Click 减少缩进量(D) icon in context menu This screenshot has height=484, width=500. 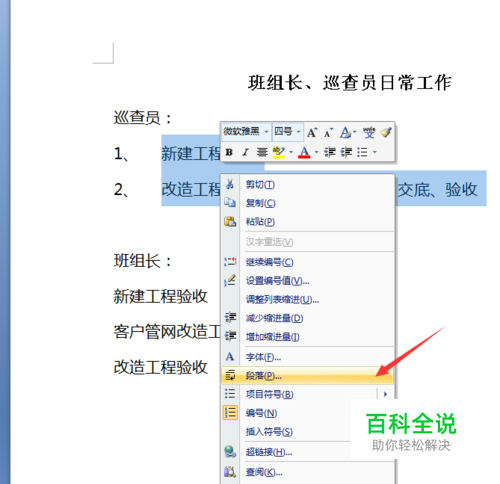point(230,317)
